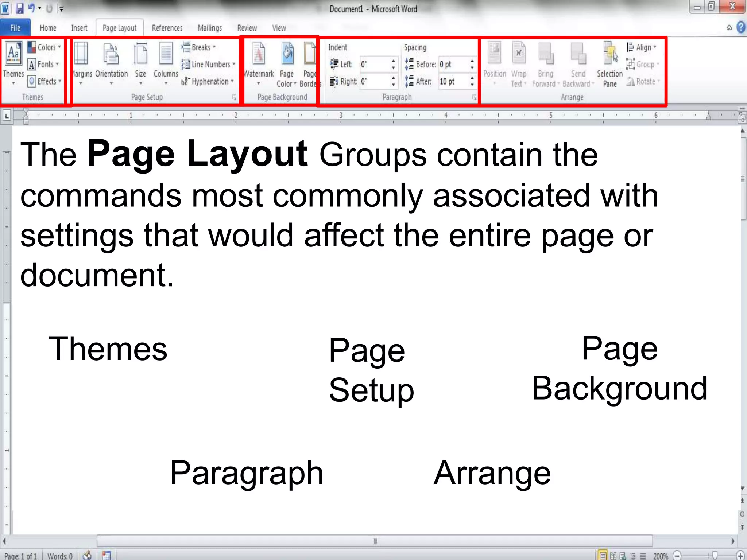Click the horizontal scrollbar thumb
Viewport: 747px width, 560px height.
(375, 541)
